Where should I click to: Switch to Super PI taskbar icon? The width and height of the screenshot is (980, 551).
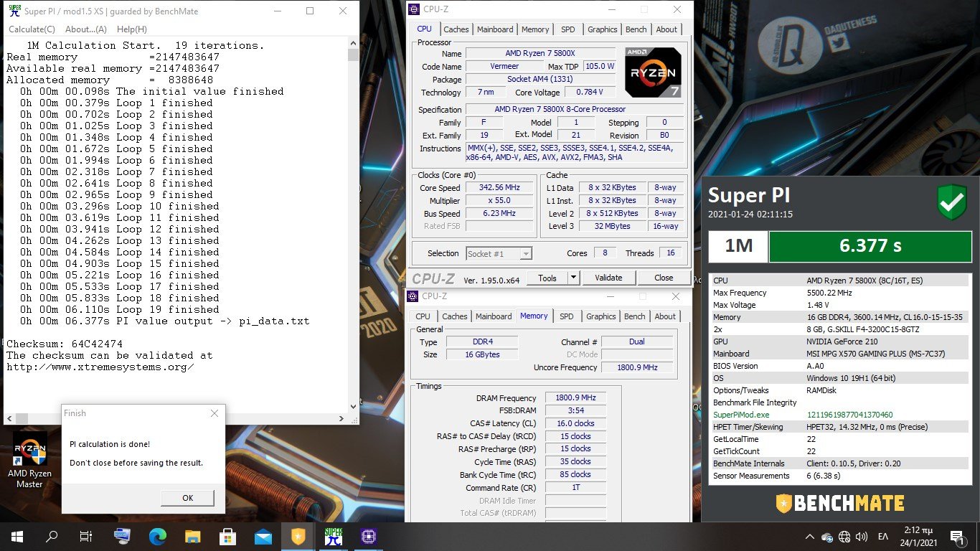coord(333,536)
